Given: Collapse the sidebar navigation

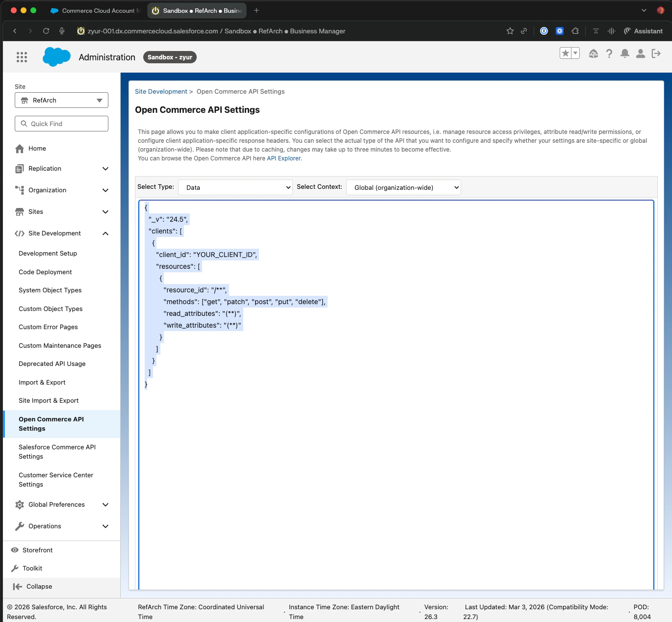Looking at the screenshot, I should point(32,587).
